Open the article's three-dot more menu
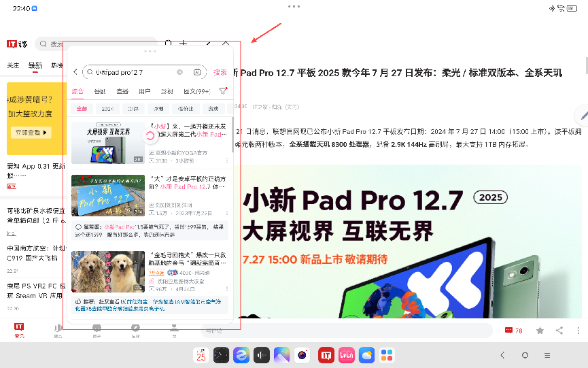 pyautogui.click(x=577, y=331)
